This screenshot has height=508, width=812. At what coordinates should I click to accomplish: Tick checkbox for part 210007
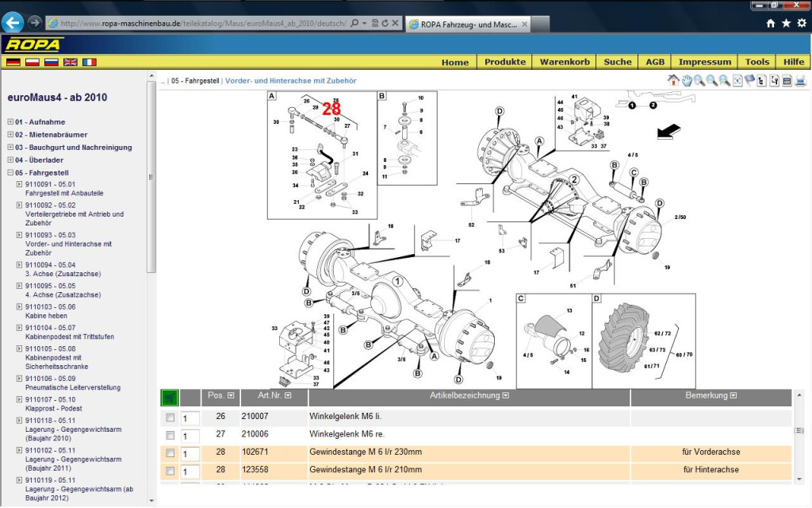coord(170,418)
